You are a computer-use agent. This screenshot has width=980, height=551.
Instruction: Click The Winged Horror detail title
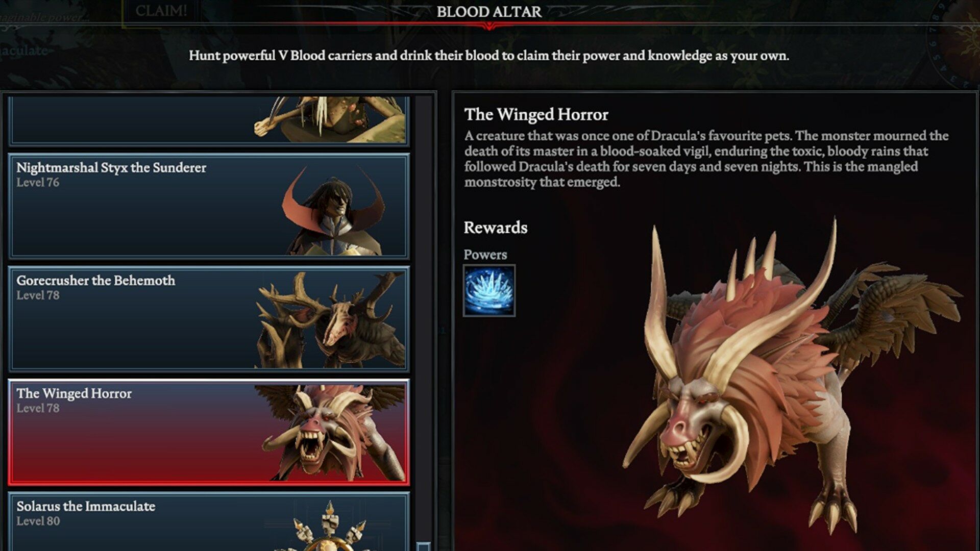536,115
